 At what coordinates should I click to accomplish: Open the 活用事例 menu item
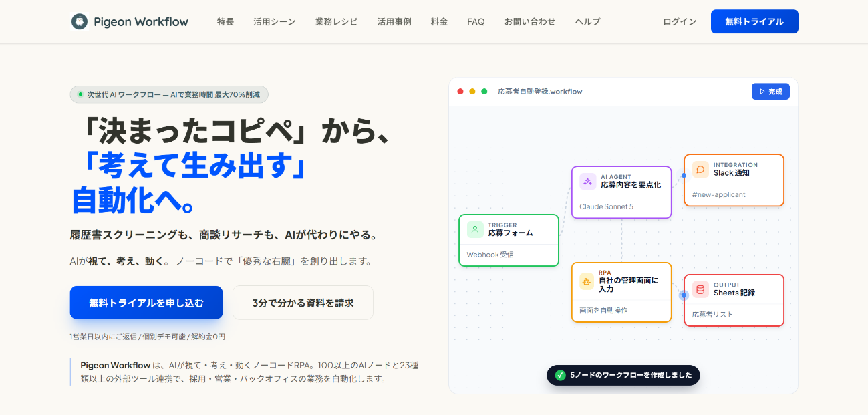pos(394,21)
